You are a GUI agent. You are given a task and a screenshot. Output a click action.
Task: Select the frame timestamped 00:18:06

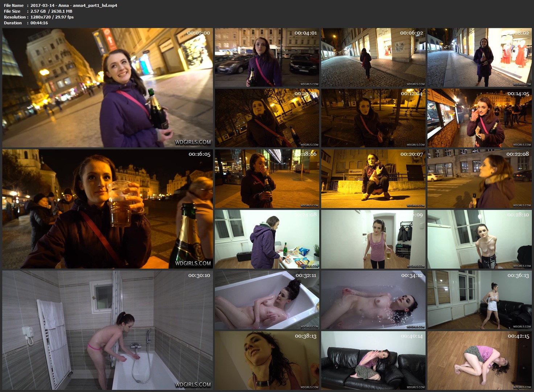point(267,179)
